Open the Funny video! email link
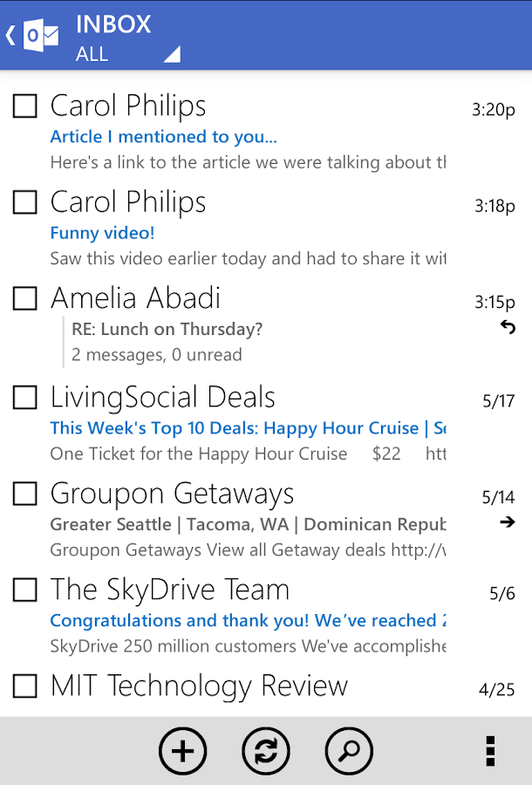532x785 pixels. (102, 233)
